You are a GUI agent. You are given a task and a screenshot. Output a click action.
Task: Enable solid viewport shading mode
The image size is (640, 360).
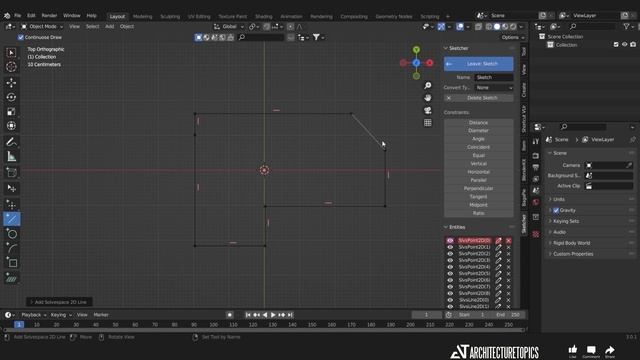point(497,27)
